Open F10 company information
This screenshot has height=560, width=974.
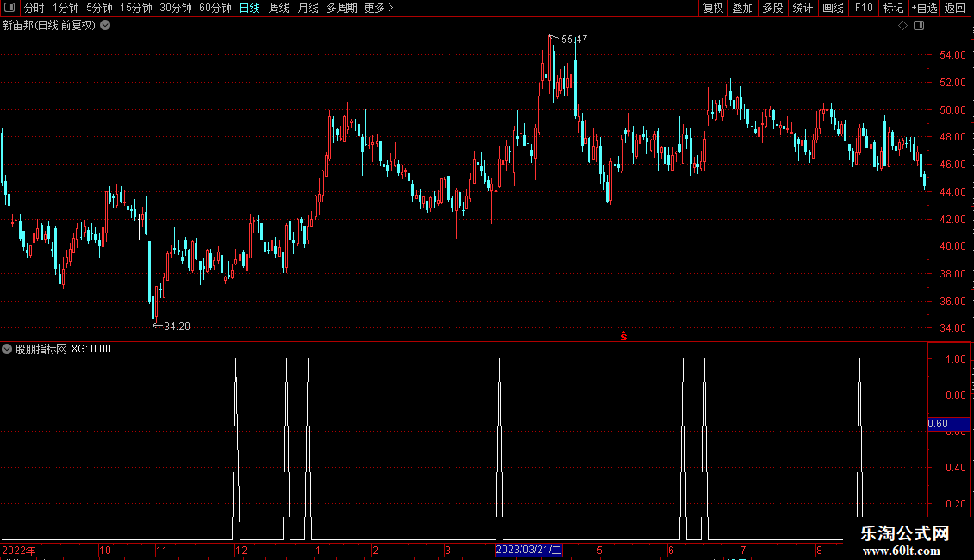(864, 8)
